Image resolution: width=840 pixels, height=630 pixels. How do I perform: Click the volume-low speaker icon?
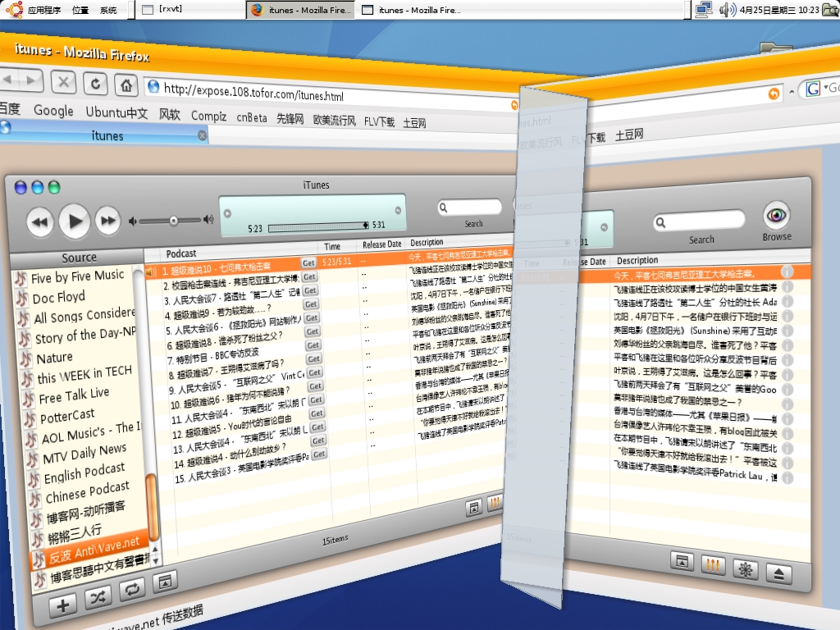click(x=132, y=221)
